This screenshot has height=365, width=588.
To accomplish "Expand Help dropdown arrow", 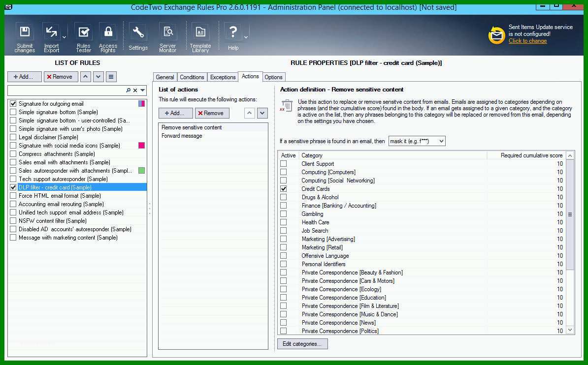I will tap(246, 37).
